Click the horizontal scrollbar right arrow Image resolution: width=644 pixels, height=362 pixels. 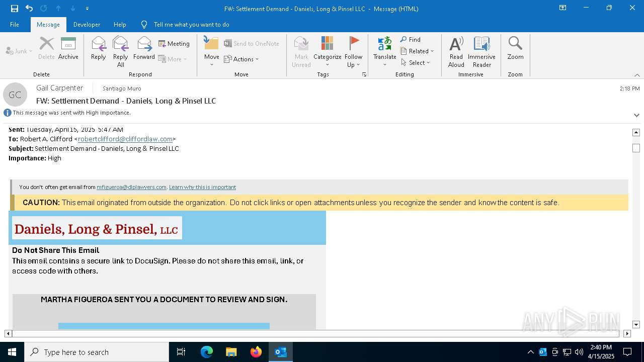(627, 333)
